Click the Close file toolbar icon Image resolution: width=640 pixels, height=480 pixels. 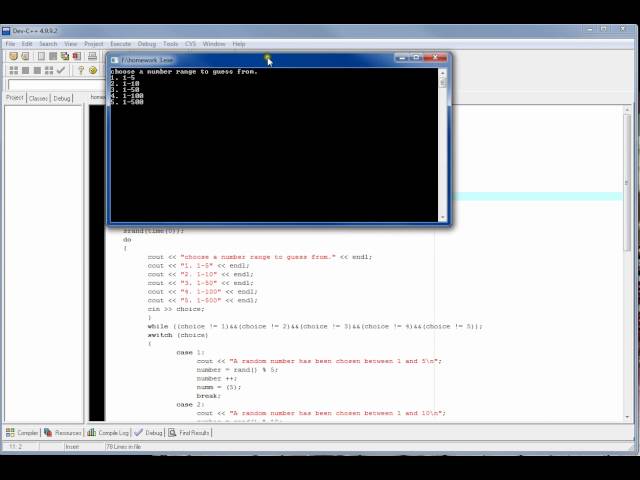point(65,56)
